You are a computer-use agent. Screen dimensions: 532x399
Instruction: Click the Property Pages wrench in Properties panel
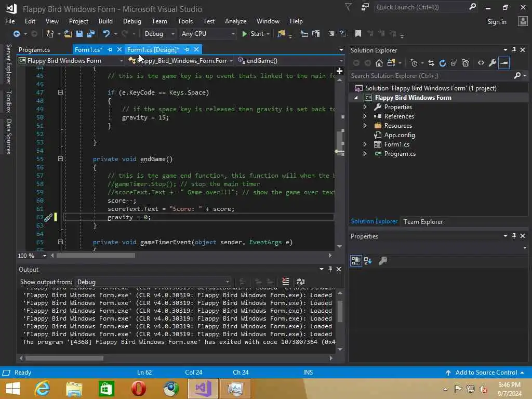tap(383, 261)
